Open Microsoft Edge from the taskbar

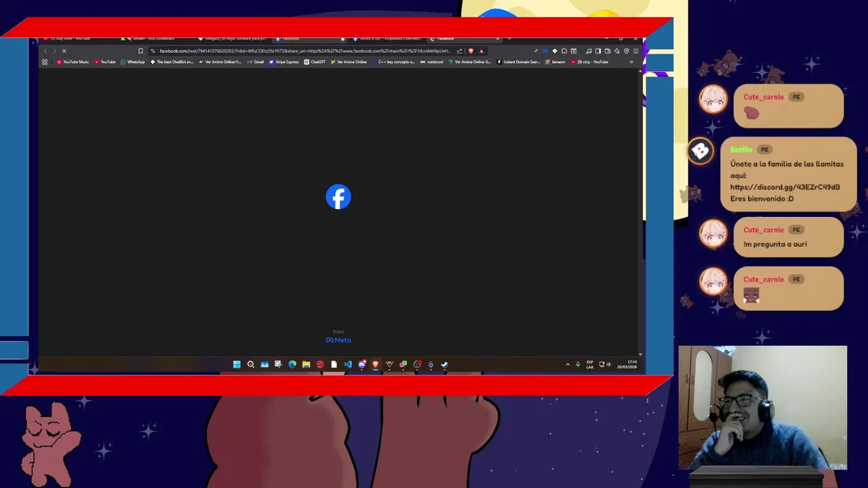(292, 365)
